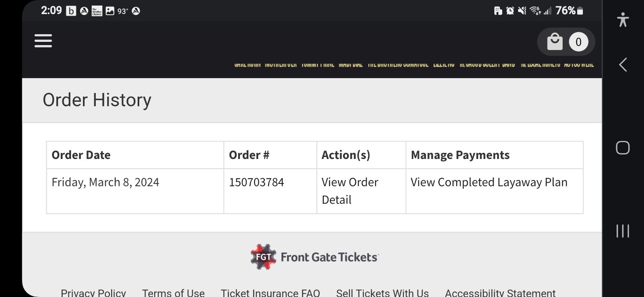644x297 pixels.
Task: Tap the festival lineup banner text
Action: (414, 64)
